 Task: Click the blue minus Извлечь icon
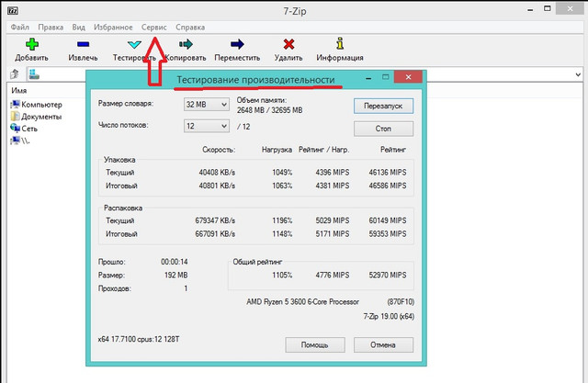83,44
